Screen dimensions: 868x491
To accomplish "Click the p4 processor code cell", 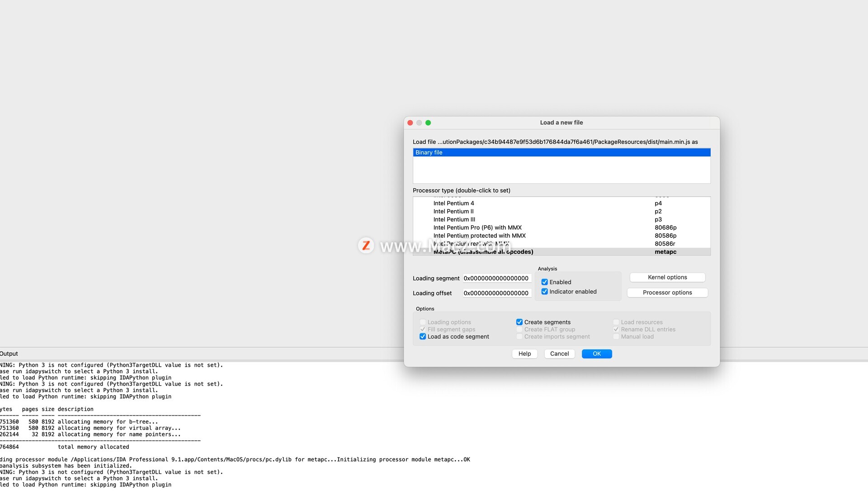I will (x=658, y=203).
